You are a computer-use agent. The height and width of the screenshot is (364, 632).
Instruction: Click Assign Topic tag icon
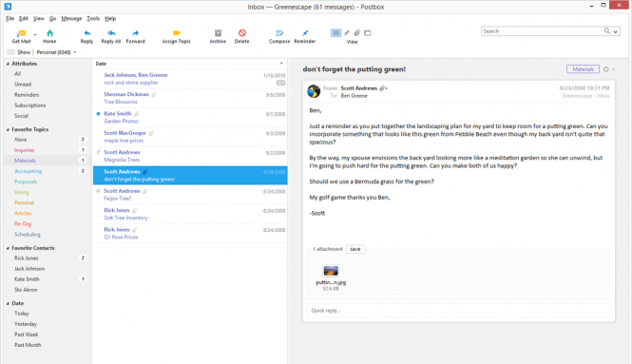tap(176, 33)
